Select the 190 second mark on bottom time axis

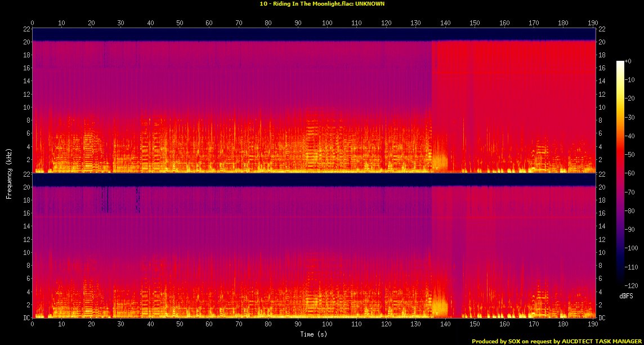(x=592, y=325)
